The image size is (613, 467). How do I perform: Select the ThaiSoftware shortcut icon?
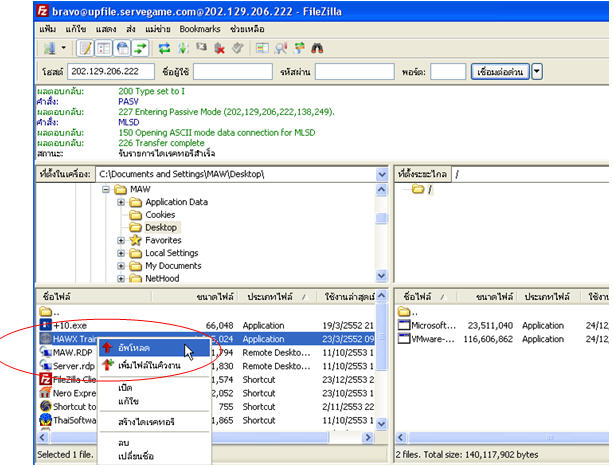click(45, 420)
